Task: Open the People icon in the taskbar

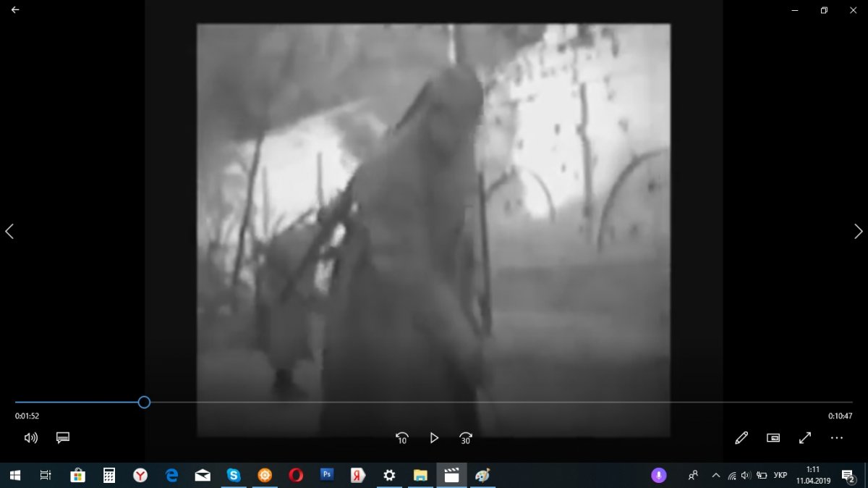Action: [693, 476]
